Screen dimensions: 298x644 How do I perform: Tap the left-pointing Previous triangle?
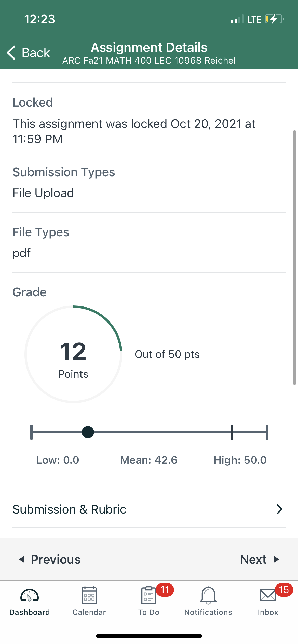pyautogui.click(x=22, y=559)
